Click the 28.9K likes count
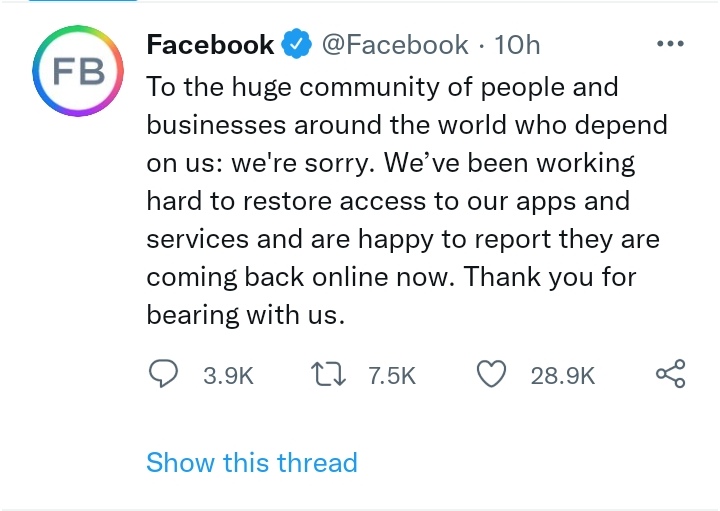720x511 pixels. [x=563, y=376]
